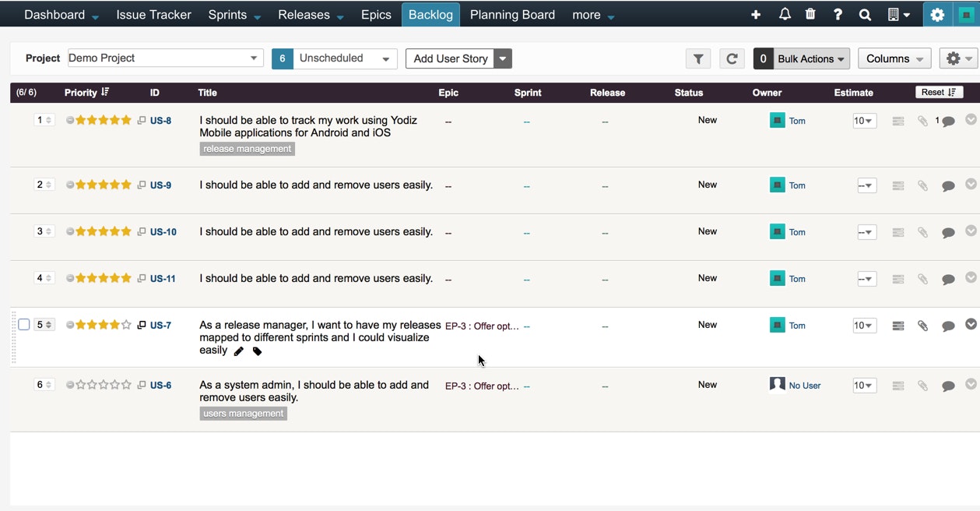This screenshot has height=511, width=980.
Task: Click the filter funnel icon
Action: pyautogui.click(x=698, y=58)
